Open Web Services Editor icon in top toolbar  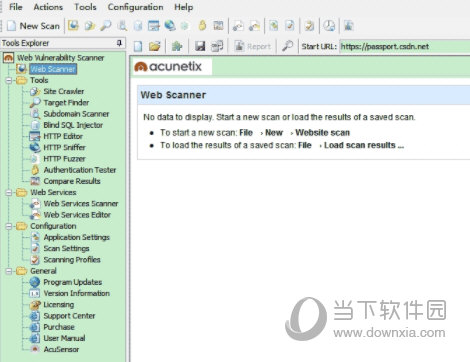point(254,26)
